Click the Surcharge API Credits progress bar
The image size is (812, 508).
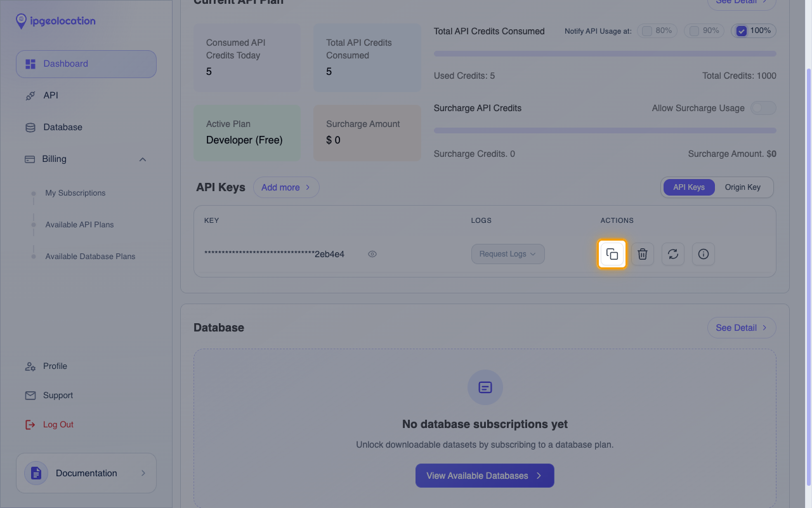pos(605,131)
